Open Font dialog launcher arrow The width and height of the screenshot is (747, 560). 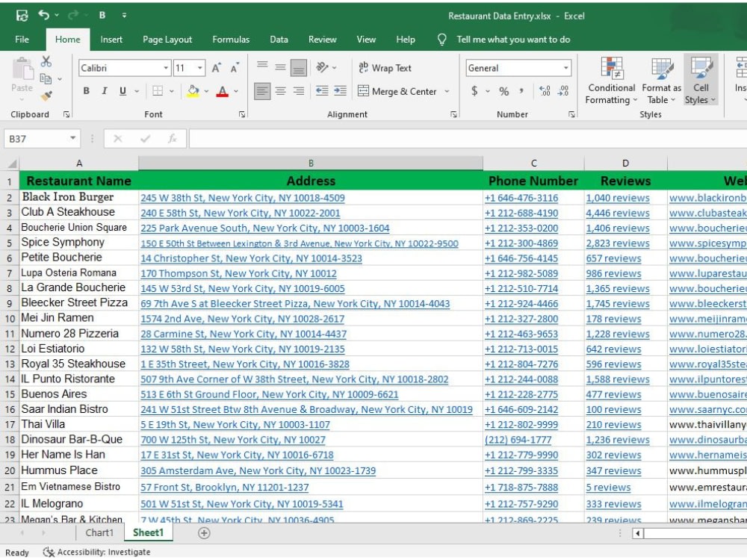pyautogui.click(x=242, y=114)
